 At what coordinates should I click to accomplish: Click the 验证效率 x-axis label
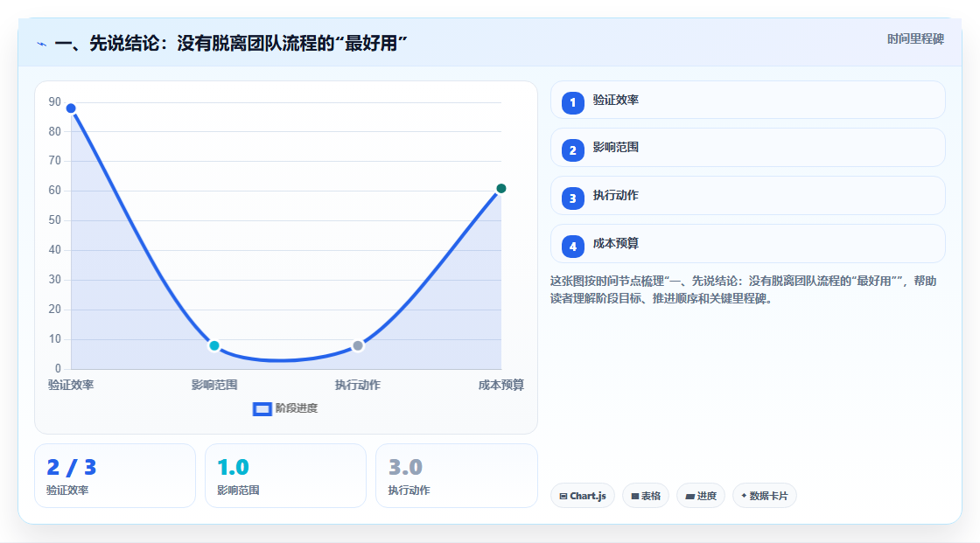(71, 385)
